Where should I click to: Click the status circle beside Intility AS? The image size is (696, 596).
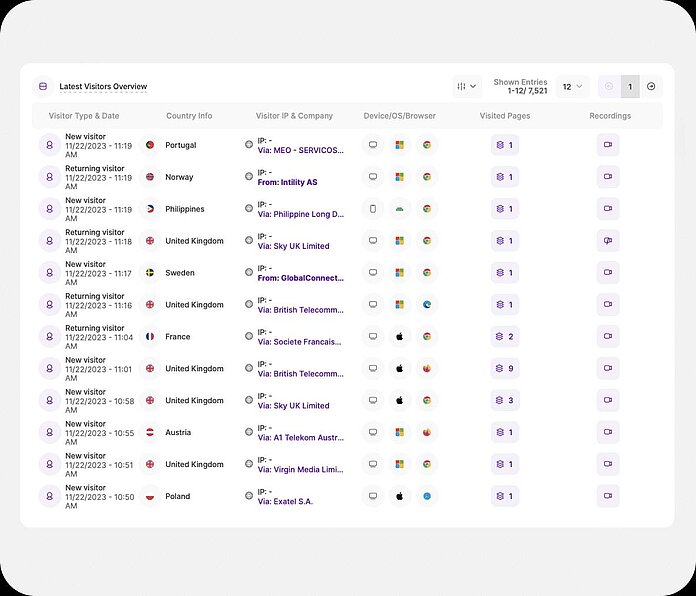point(249,177)
